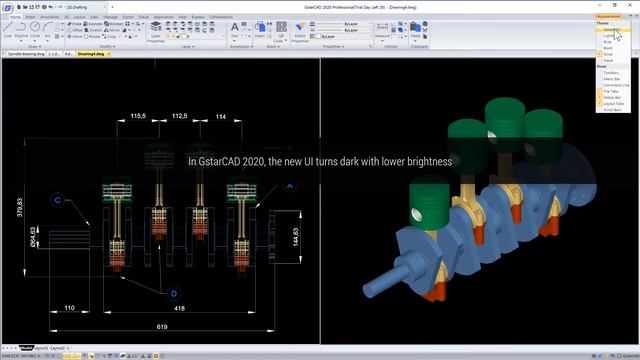Viewport: 640px width, 360px height.
Task: Expand the Annotation panel
Action: [x=241, y=47]
